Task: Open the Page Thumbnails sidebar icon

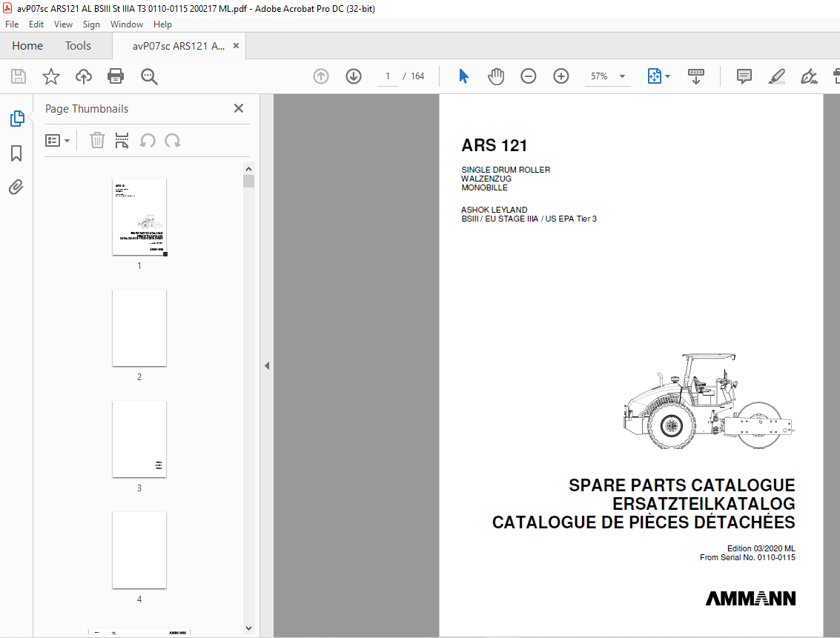Action: [x=16, y=119]
